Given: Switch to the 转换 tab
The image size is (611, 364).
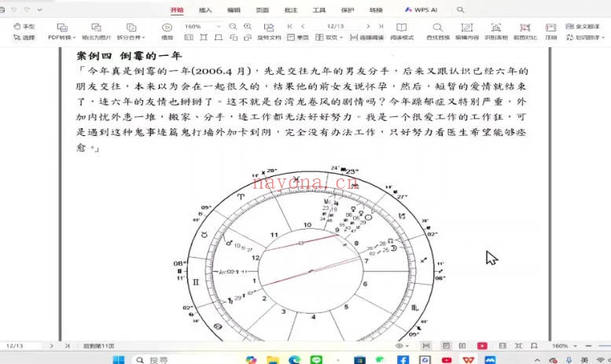Looking at the screenshot, I should tap(376, 10).
